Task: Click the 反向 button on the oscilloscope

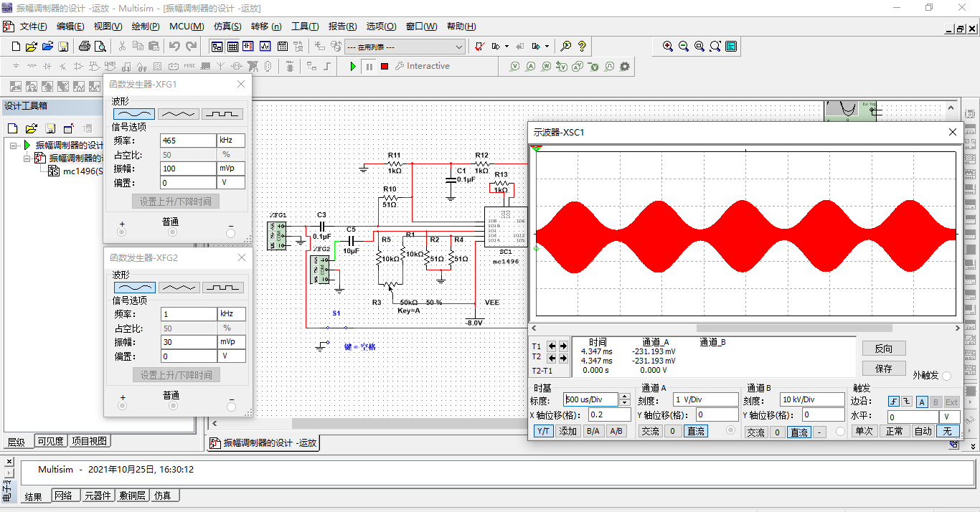Action: click(x=883, y=348)
